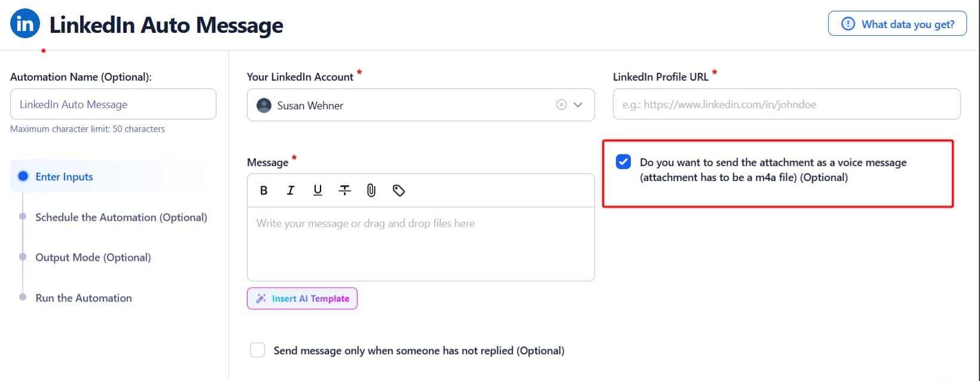The width and height of the screenshot is (980, 381).
Task: Switch to the Output Mode step
Action: (x=93, y=257)
